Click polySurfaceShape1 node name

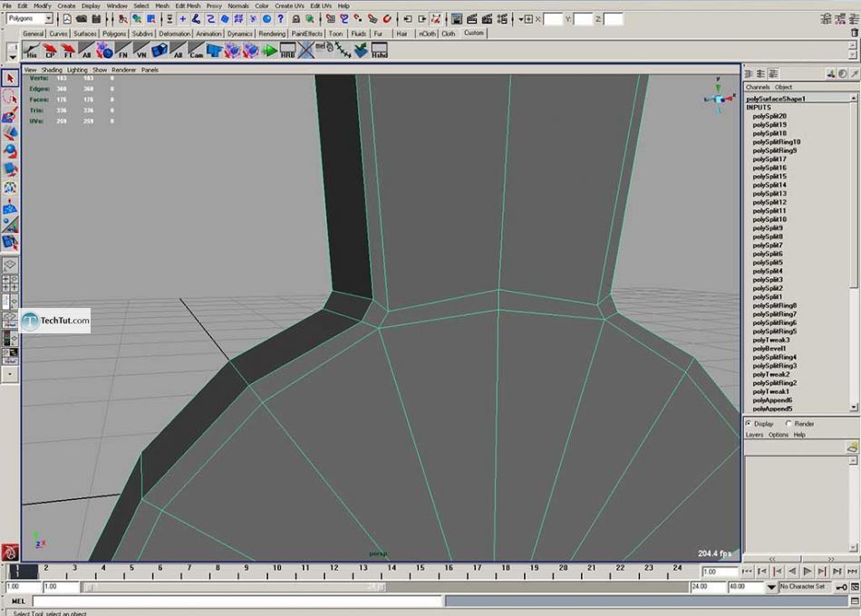[775, 99]
